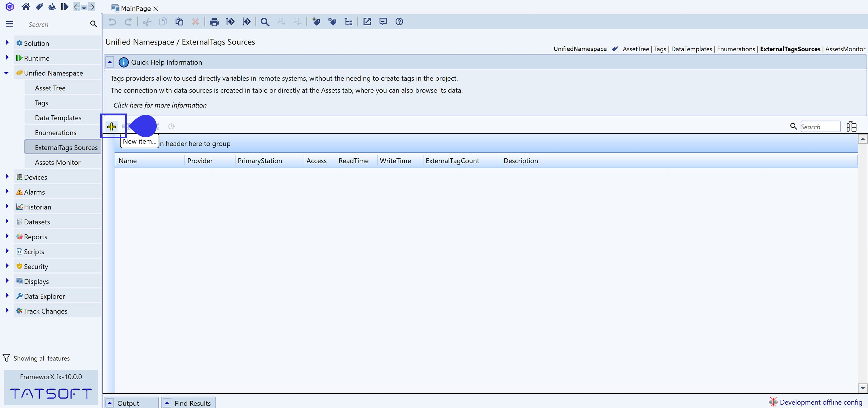Collapse the Unified Namespace tree node

6,73
